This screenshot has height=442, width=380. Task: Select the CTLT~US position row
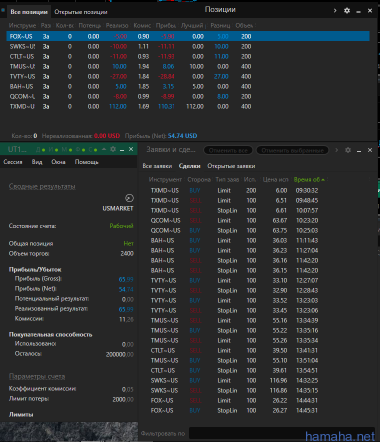pyautogui.click(x=188, y=56)
